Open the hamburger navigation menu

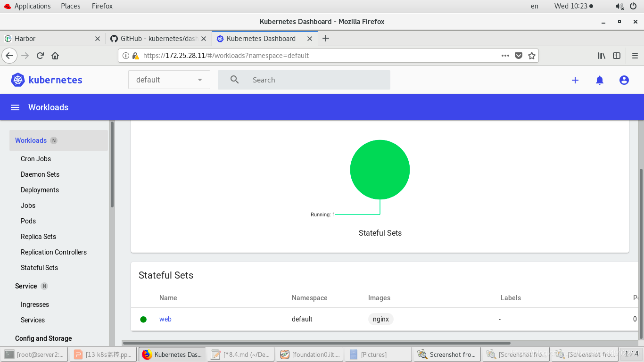tap(15, 107)
